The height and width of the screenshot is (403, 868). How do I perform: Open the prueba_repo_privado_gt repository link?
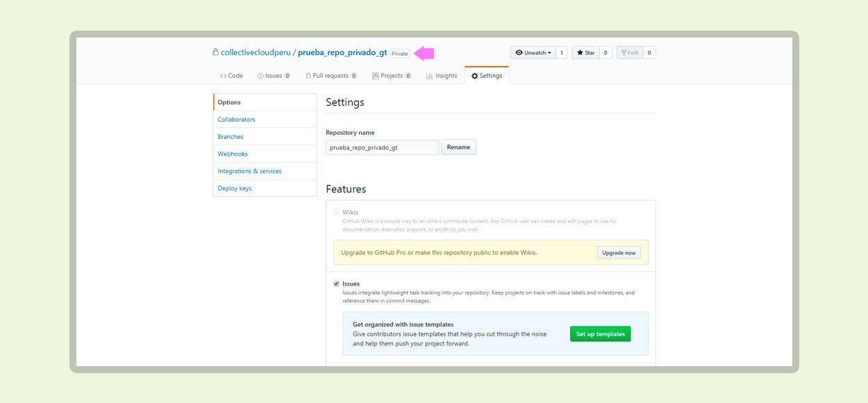click(x=342, y=53)
